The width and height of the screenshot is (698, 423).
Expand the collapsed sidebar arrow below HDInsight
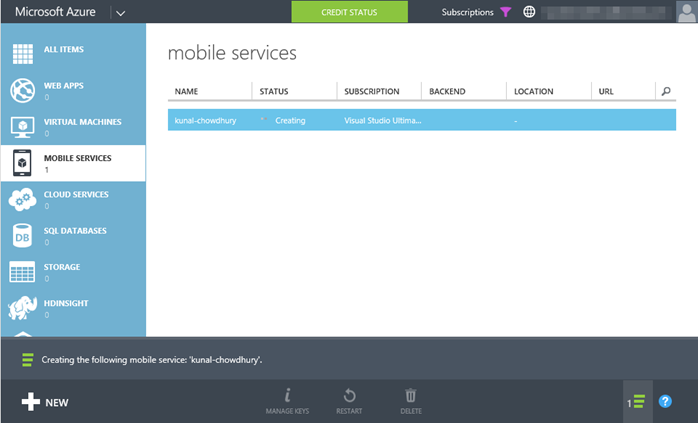23,334
